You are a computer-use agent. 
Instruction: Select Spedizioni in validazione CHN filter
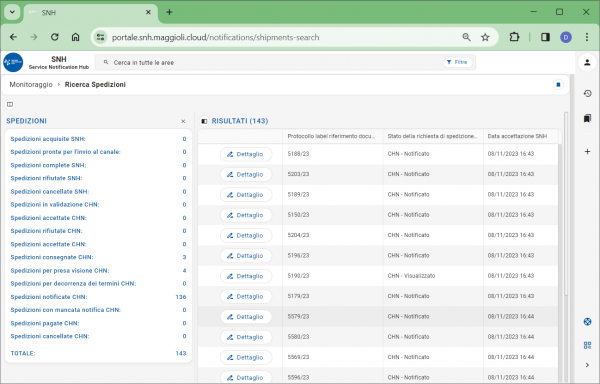tap(98, 205)
